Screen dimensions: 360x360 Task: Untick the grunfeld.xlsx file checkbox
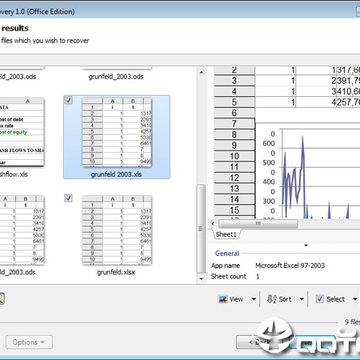coord(68,198)
